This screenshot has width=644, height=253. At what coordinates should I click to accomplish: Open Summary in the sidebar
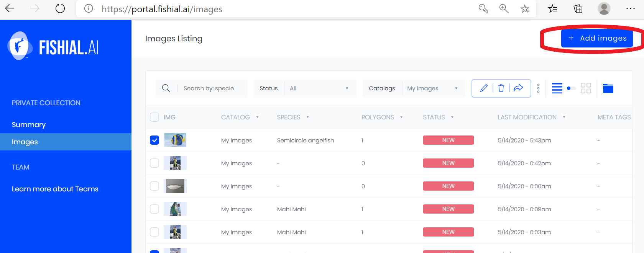(x=29, y=125)
